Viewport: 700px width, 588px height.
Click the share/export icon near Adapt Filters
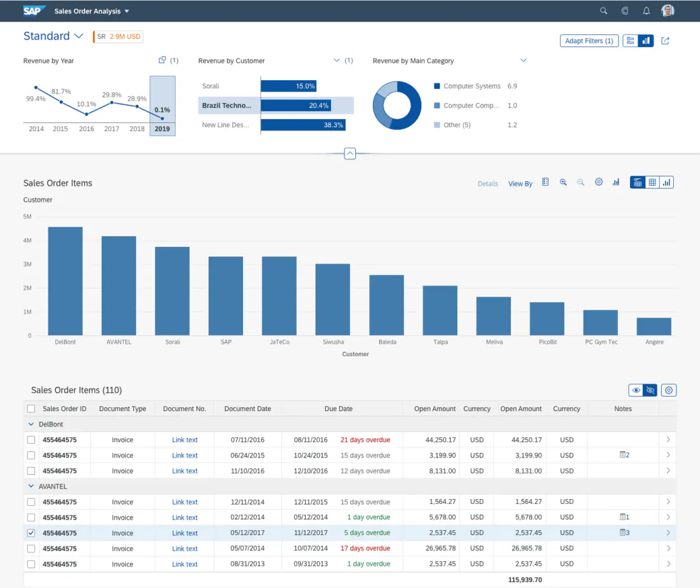point(665,41)
